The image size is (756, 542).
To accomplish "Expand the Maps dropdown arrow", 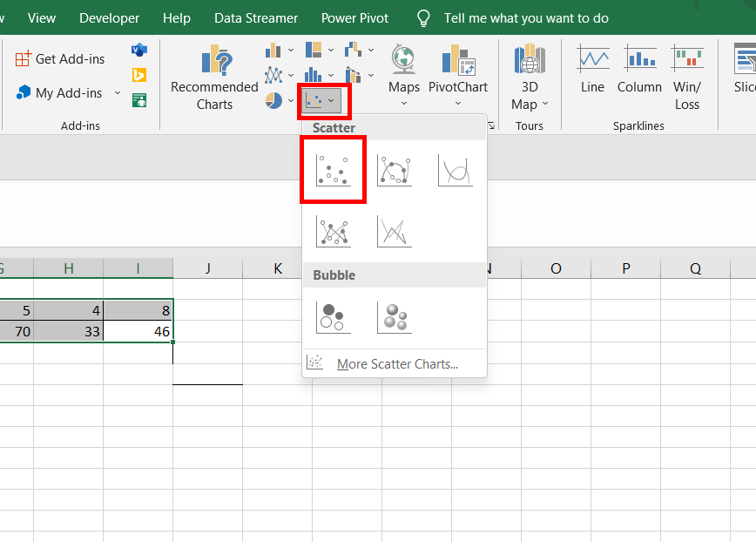I will (404, 103).
